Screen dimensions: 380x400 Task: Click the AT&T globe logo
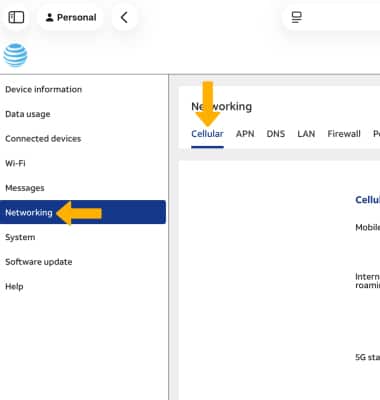coord(15,55)
